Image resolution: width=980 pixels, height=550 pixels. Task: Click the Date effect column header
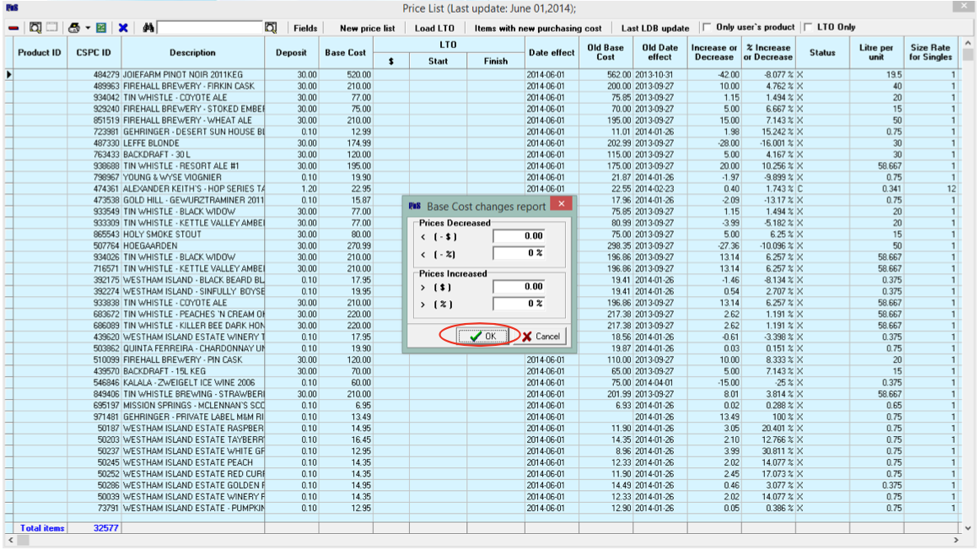click(x=552, y=52)
